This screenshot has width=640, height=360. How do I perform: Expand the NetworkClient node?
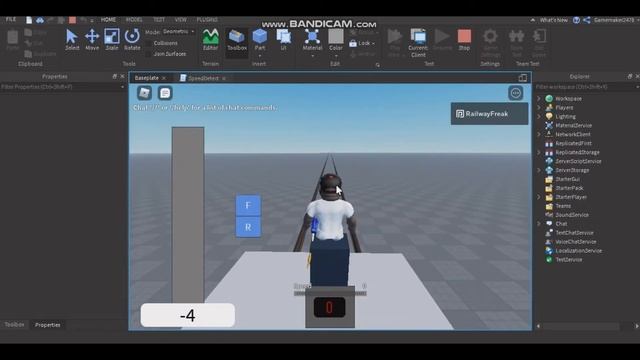539,134
